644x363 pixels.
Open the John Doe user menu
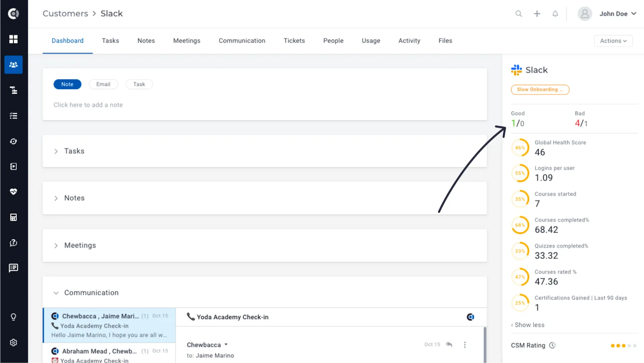(607, 14)
